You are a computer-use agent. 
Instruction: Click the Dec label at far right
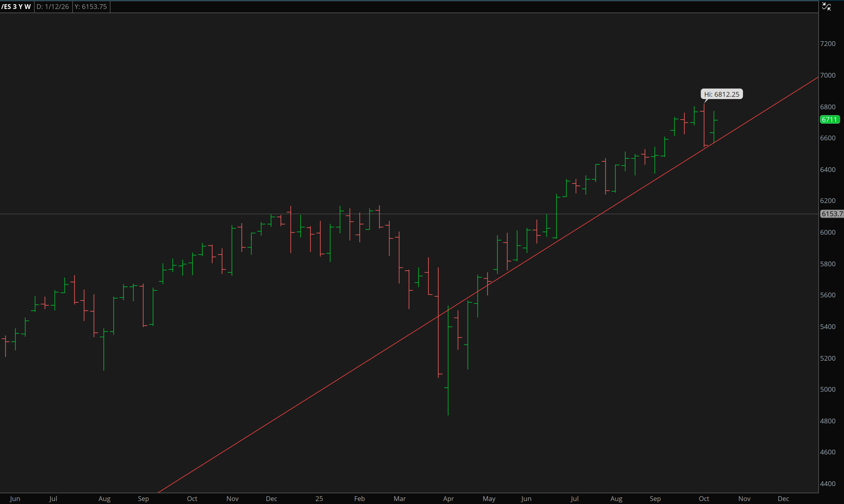pos(783,498)
